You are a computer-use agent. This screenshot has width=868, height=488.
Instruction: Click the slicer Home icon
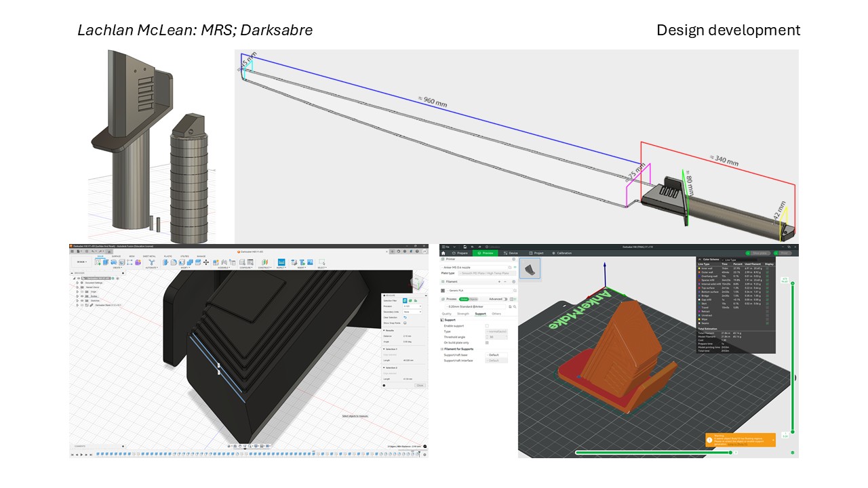pos(443,253)
